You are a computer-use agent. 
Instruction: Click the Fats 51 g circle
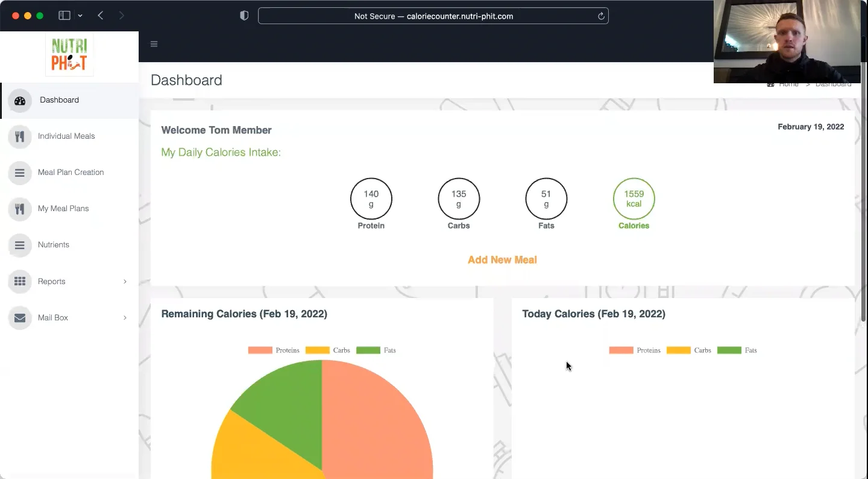pos(546,198)
